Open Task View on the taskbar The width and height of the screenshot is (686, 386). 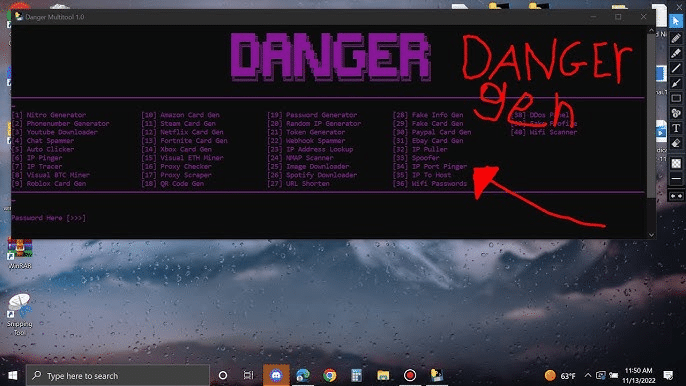coord(248,375)
